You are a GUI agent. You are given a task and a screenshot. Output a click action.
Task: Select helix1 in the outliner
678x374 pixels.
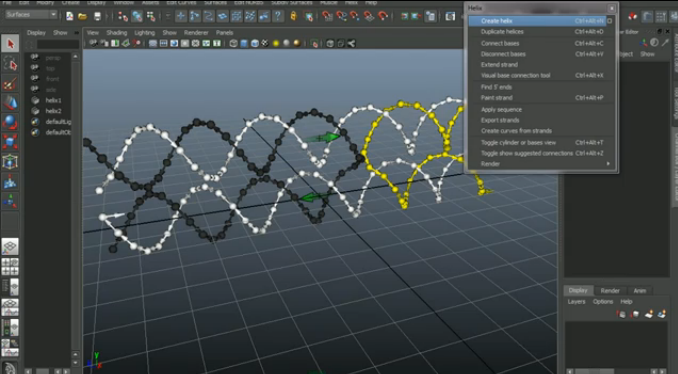click(x=53, y=100)
